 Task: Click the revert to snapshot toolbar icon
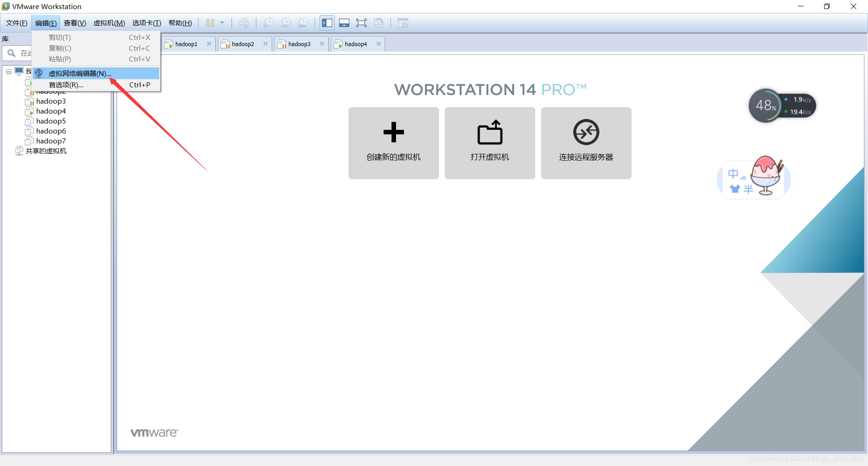286,23
